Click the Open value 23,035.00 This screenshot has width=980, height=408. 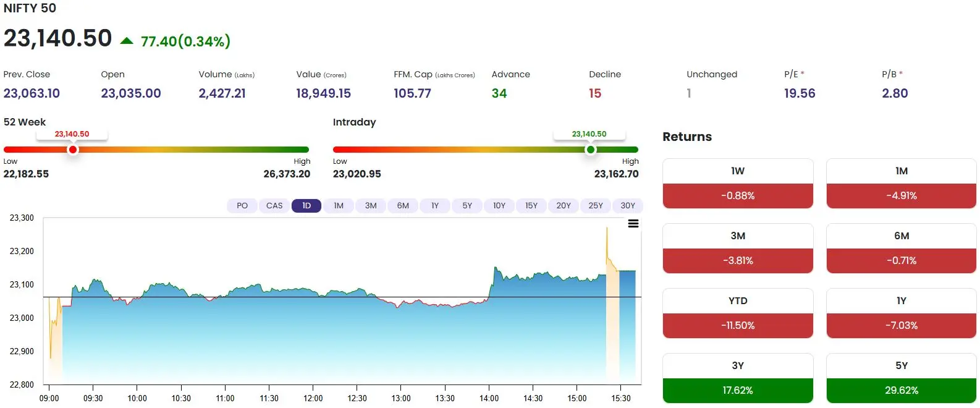tap(131, 93)
